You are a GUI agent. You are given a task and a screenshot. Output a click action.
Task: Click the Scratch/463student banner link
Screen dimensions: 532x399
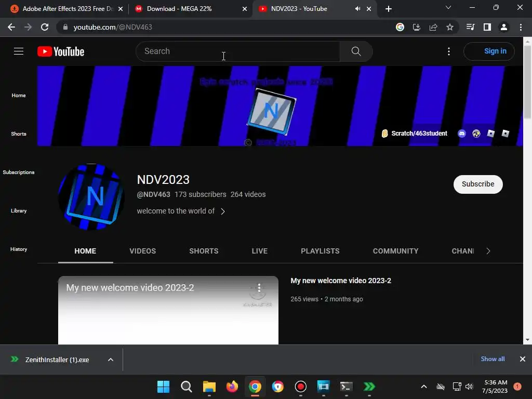pos(415,134)
